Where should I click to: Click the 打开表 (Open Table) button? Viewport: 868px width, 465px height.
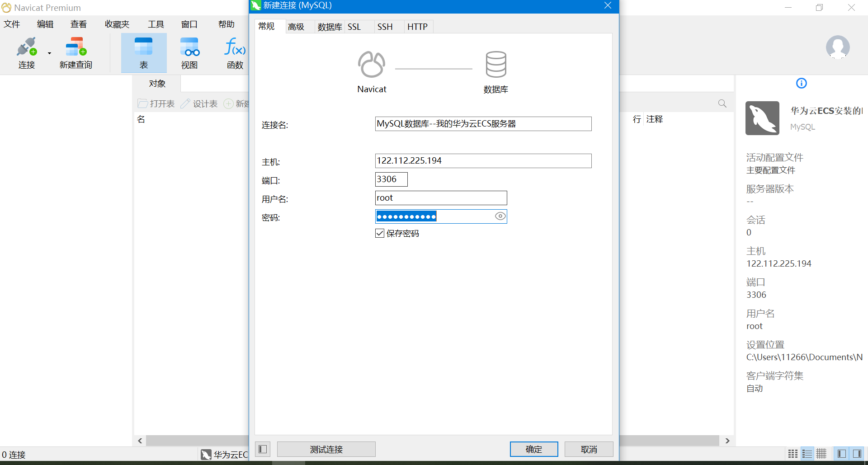[x=156, y=104]
